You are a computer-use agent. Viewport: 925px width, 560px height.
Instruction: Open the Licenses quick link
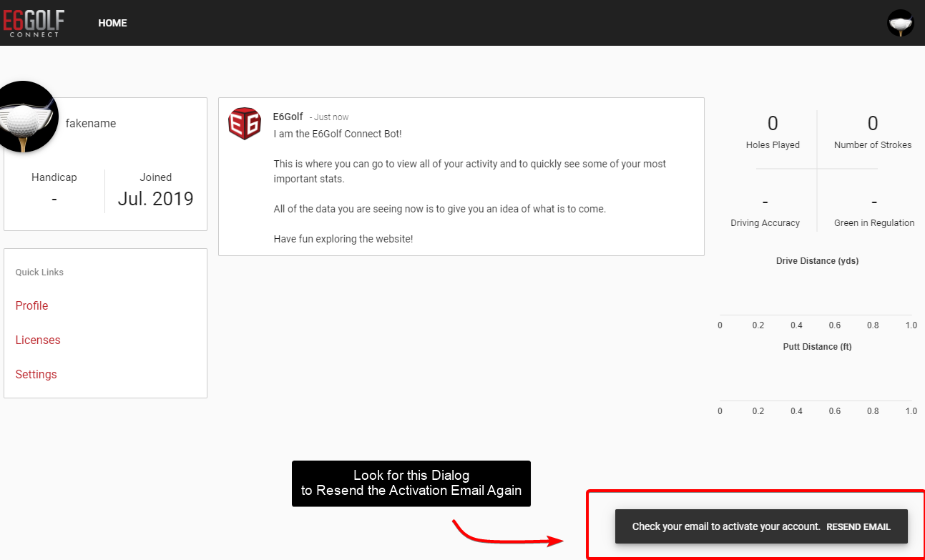pyautogui.click(x=38, y=340)
